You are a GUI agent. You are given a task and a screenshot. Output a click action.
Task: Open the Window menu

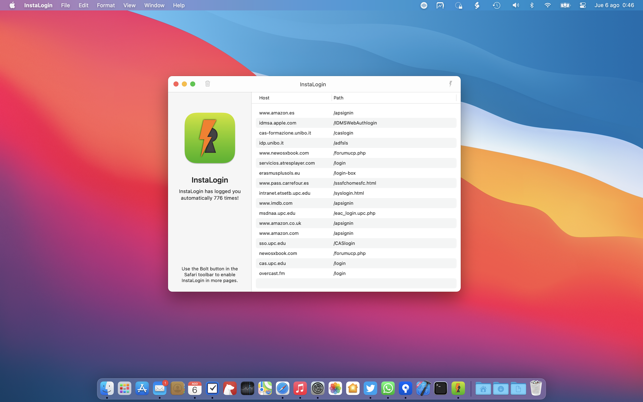(x=154, y=5)
